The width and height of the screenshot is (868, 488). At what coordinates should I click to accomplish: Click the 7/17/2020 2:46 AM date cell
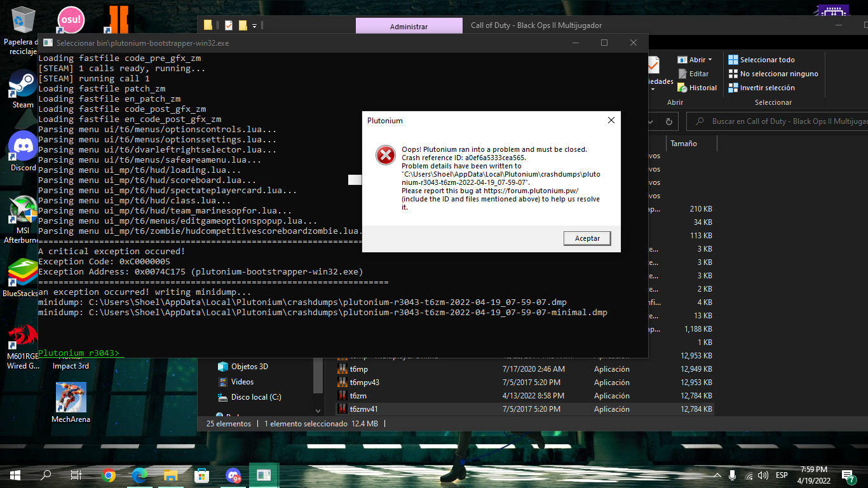click(532, 369)
